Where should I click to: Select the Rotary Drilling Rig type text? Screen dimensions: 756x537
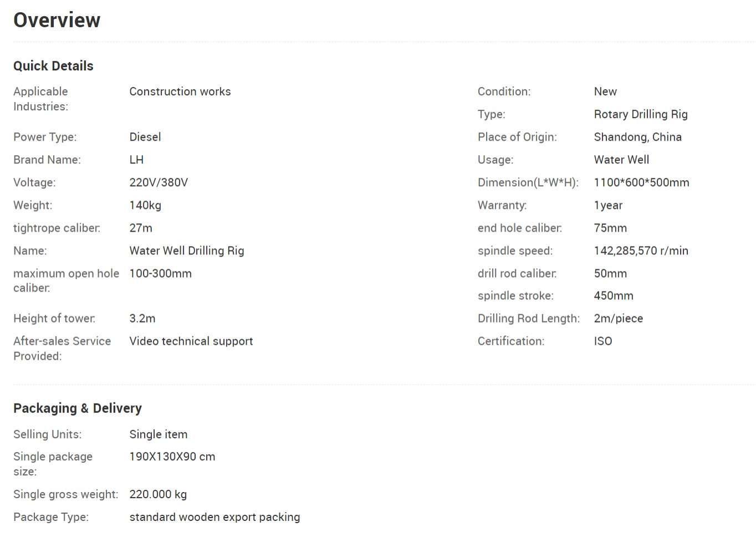641,114
